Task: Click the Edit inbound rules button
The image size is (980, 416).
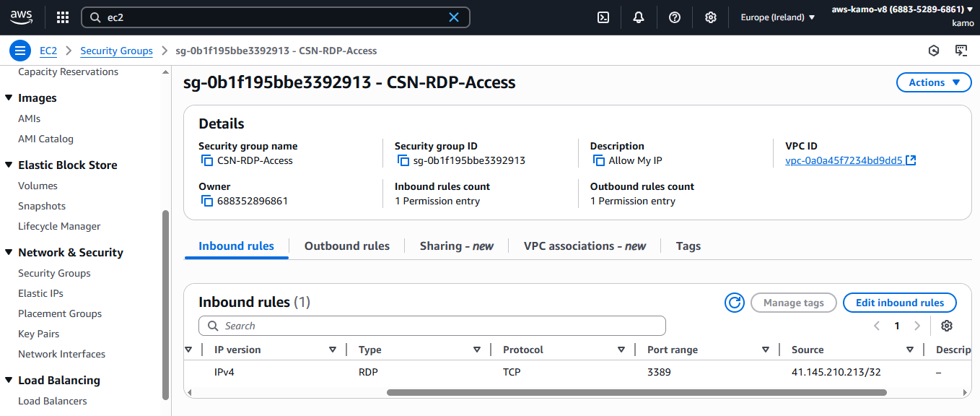Action: tap(899, 302)
